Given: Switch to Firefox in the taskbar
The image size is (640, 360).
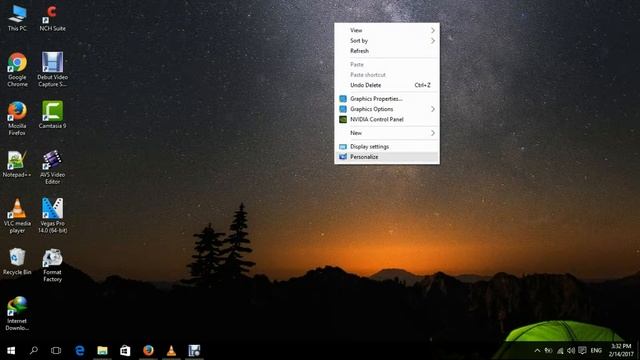Looking at the screenshot, I should [x=148, y=350].
